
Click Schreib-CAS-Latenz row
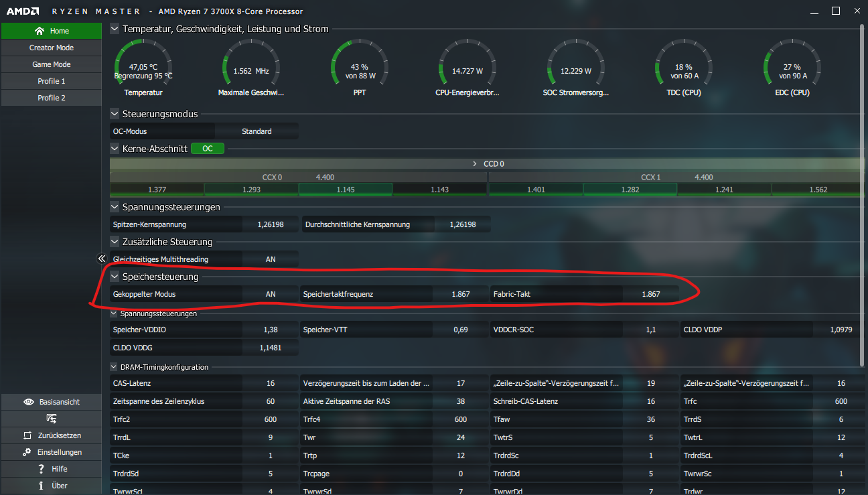coord(585,401)
